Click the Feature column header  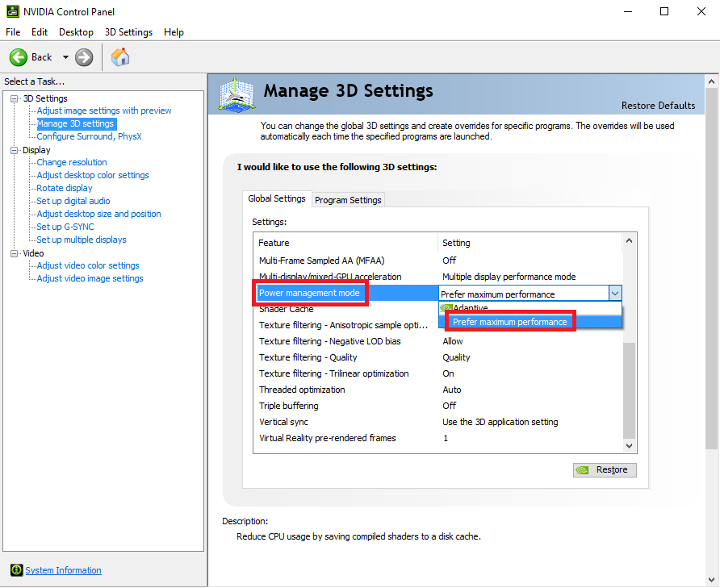[x=345, y=243]
